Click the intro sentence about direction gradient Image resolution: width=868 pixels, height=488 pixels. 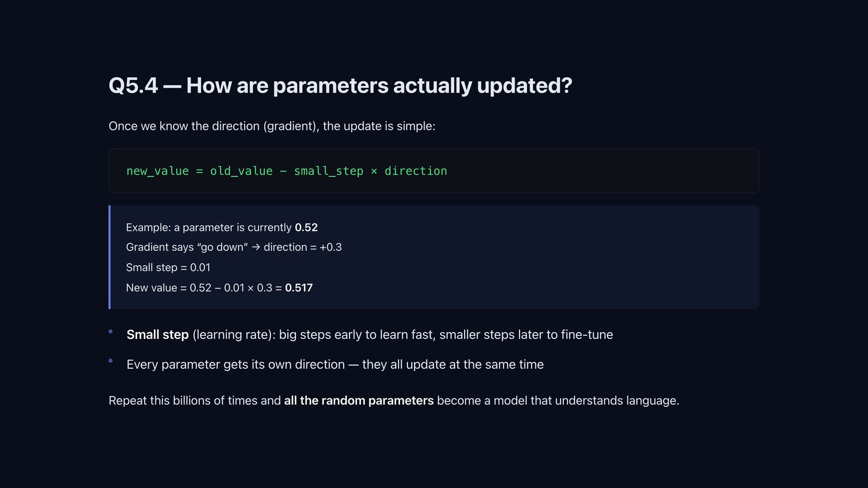(272, 126)
